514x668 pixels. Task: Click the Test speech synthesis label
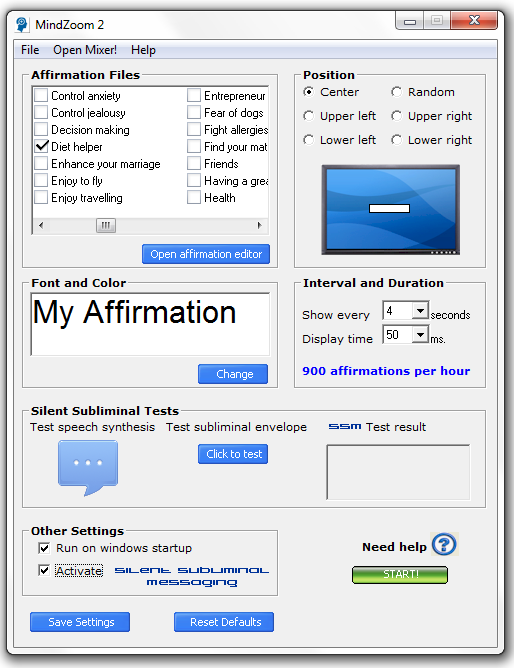[x=92, y=427]
